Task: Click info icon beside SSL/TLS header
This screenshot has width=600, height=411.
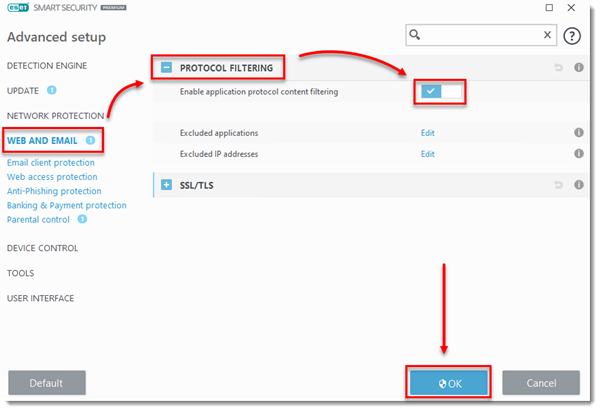Action: point(579,185)
